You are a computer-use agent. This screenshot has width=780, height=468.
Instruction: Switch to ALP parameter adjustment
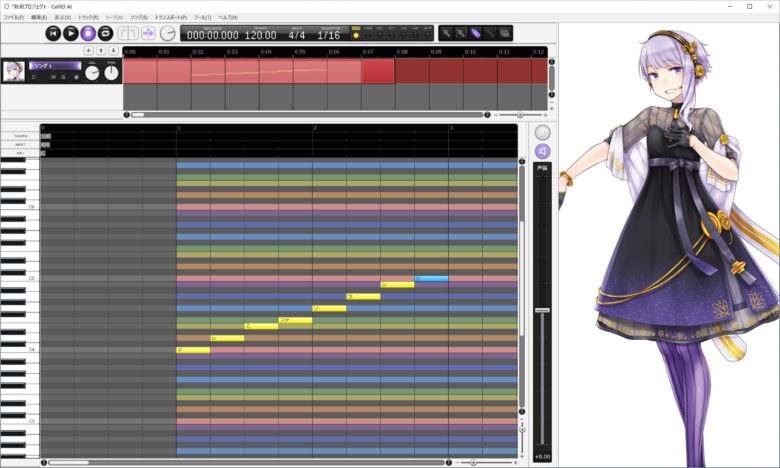(x=427, y=33)
